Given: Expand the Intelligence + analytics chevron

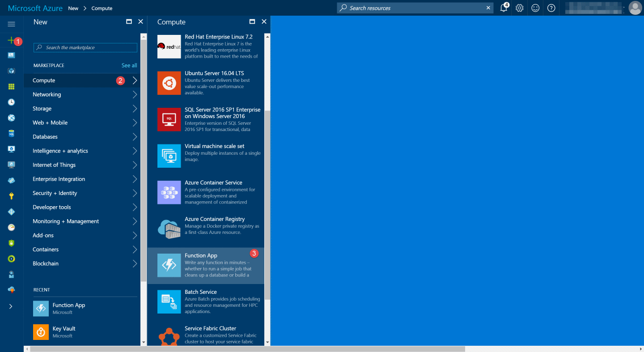Looking at the screenshot, I should [135, 151].
